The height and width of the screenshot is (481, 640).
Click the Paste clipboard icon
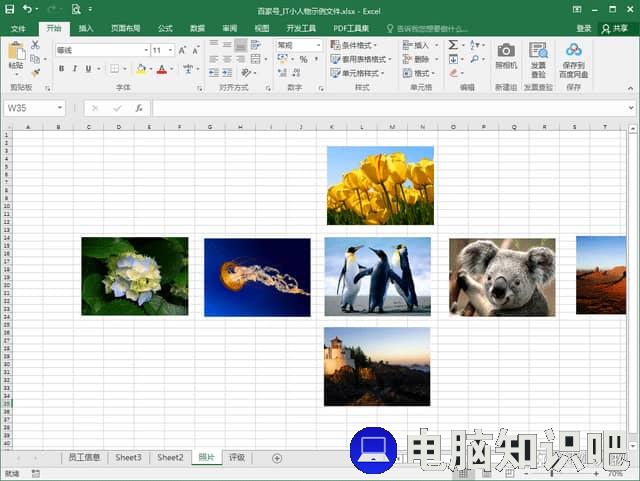pyautogui.click(x=16, y=52)
